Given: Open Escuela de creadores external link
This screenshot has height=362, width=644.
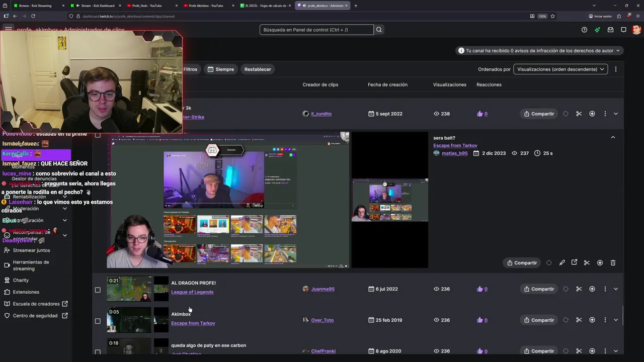Looking at the screenshot, I should 36,304.
